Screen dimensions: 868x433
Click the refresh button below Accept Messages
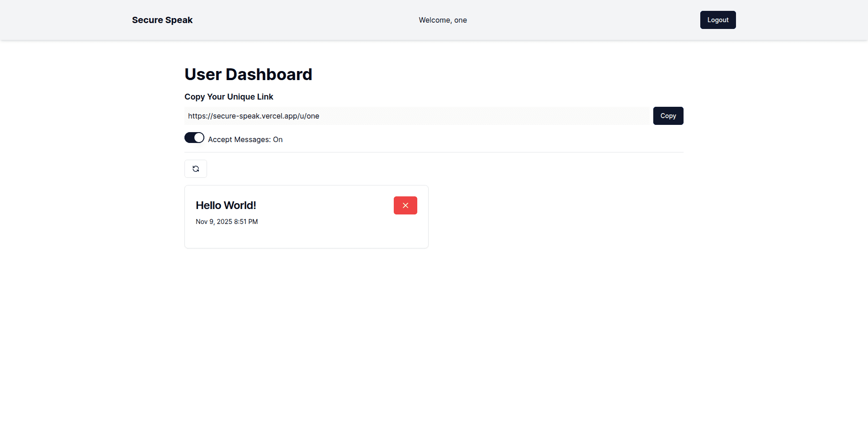[x=195, y=168]
